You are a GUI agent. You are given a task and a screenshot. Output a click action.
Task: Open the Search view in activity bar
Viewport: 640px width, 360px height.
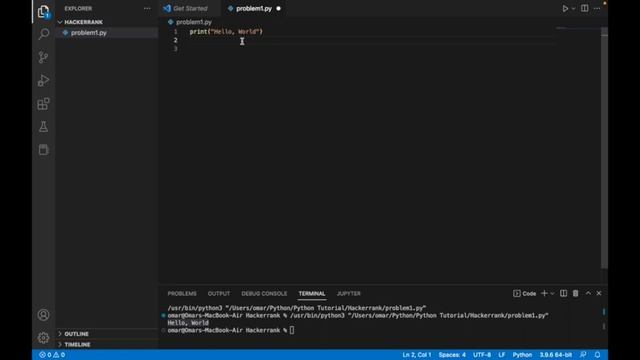point(43,34)
